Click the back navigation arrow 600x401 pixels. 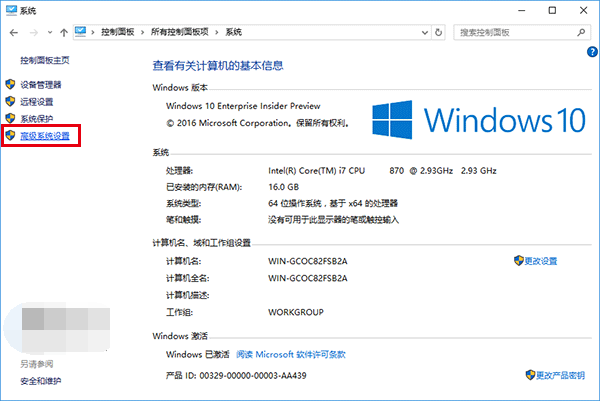(x=13, y=33)
